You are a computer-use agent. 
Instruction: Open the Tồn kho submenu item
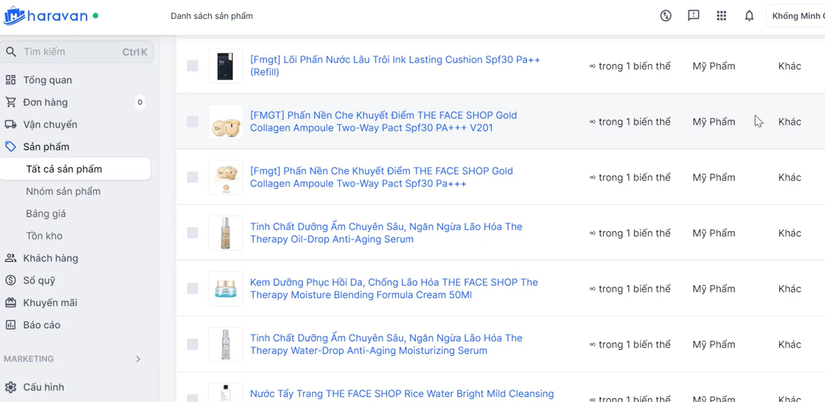tap(44, 236)
